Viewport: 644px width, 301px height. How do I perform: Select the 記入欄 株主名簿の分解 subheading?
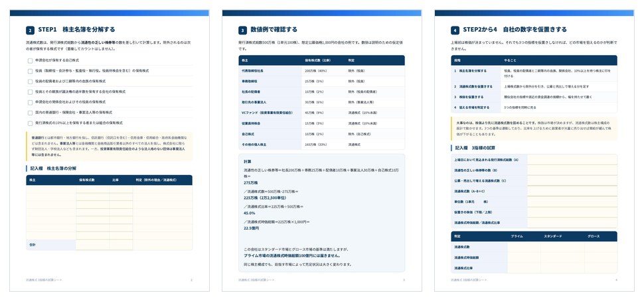53,168
